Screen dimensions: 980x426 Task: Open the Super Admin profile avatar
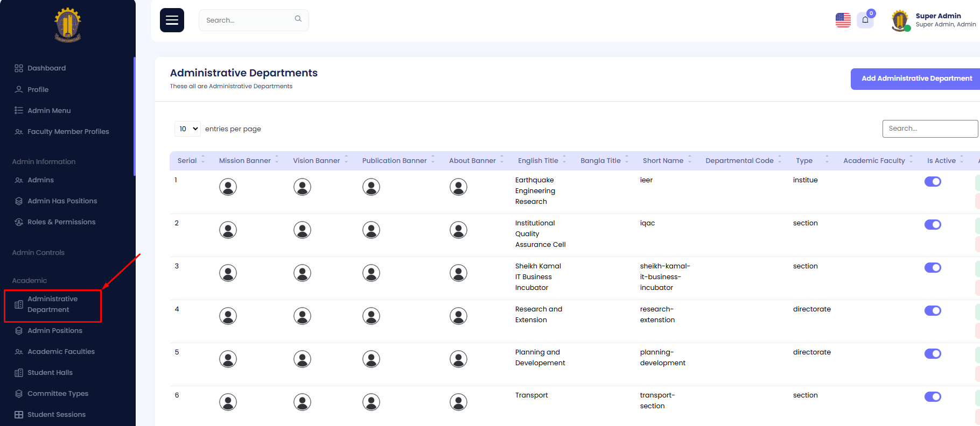click(x=900, y=20)
